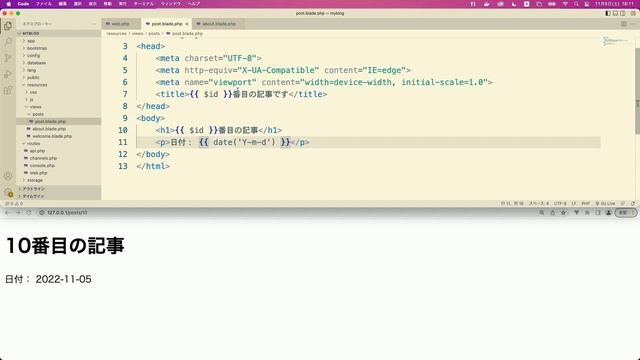Click Go Live in status bar

606,203
